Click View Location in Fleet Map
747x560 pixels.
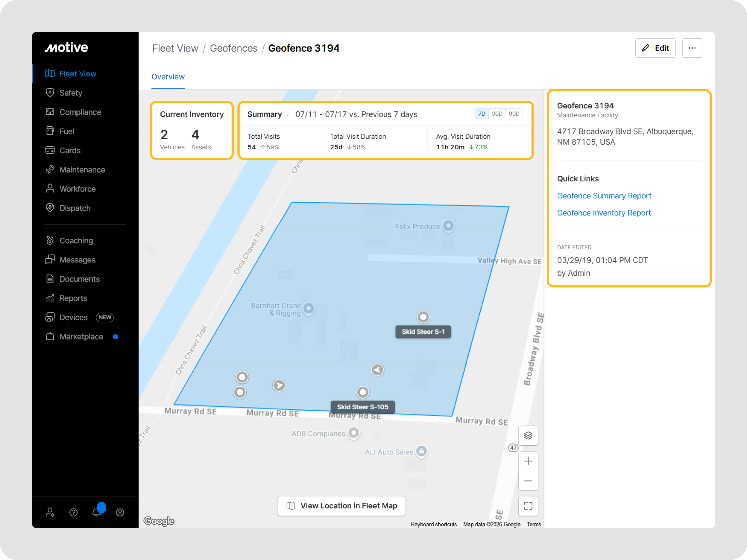[x=341, y=505]
